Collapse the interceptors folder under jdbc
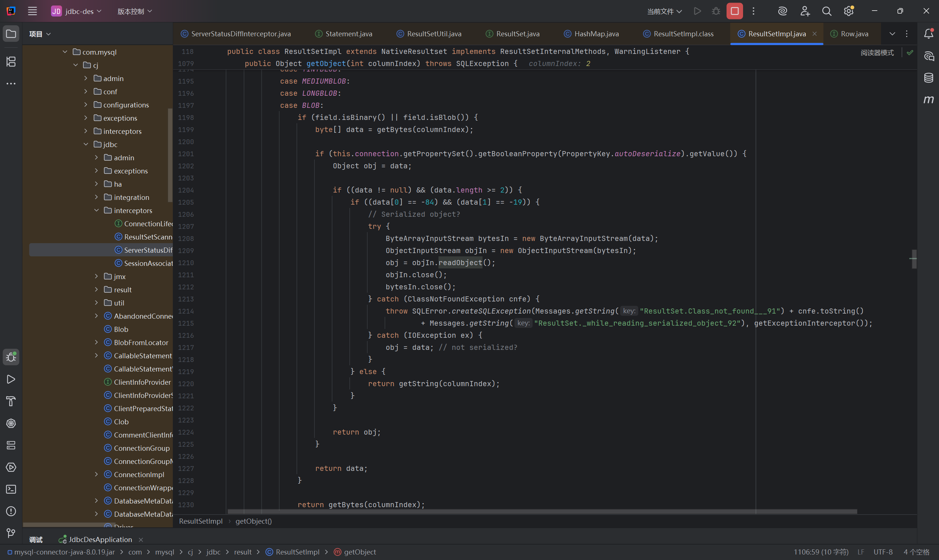 pyautogui.click(x=97, y=211)
